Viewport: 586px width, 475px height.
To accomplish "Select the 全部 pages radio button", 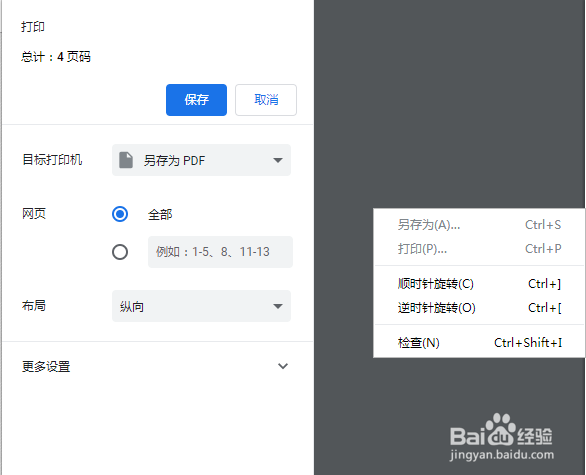I will click(x=120, y=214).
